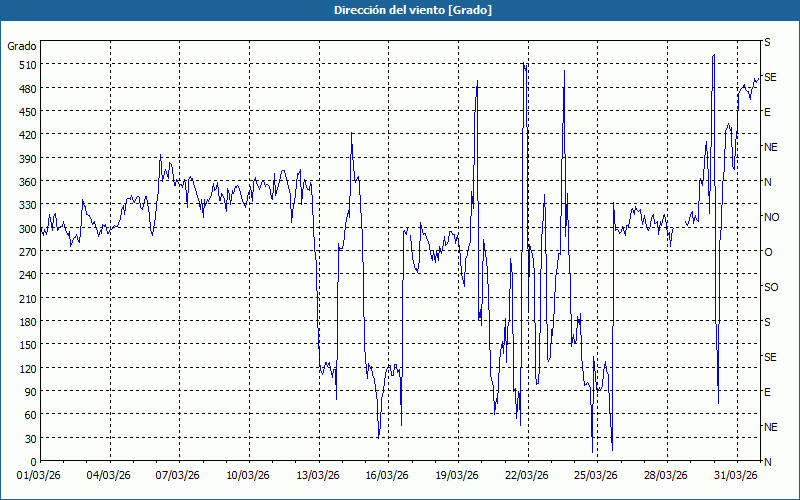Image resolution: width=800 pixels, height=500 pixels.
Task: Click the 90 degree y-axis label
Action: [27, 391]
